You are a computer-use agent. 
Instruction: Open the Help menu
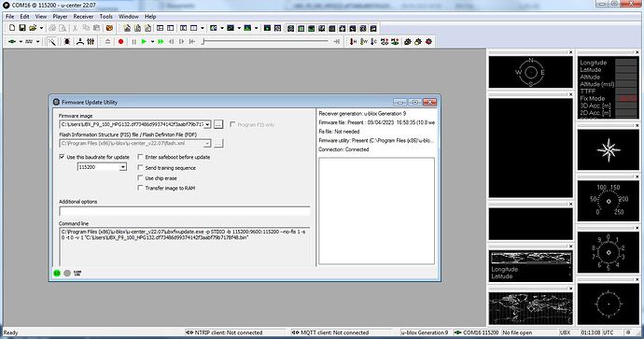[150, 17]
